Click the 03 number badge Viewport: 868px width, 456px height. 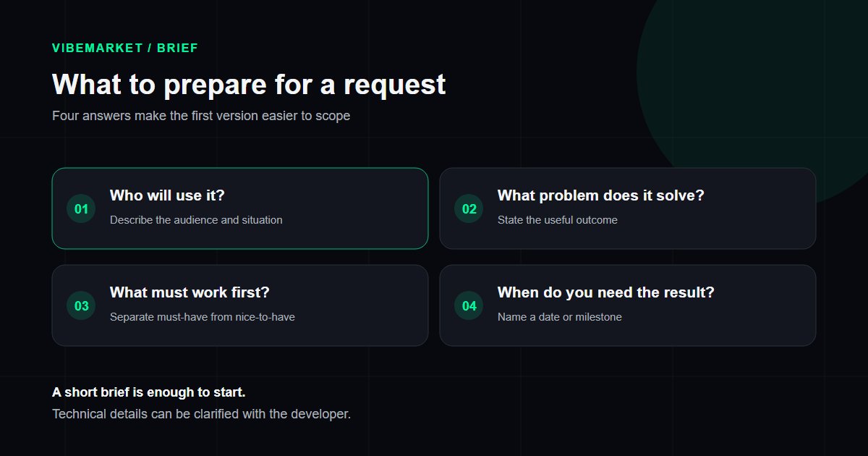(x=81, y=306)
